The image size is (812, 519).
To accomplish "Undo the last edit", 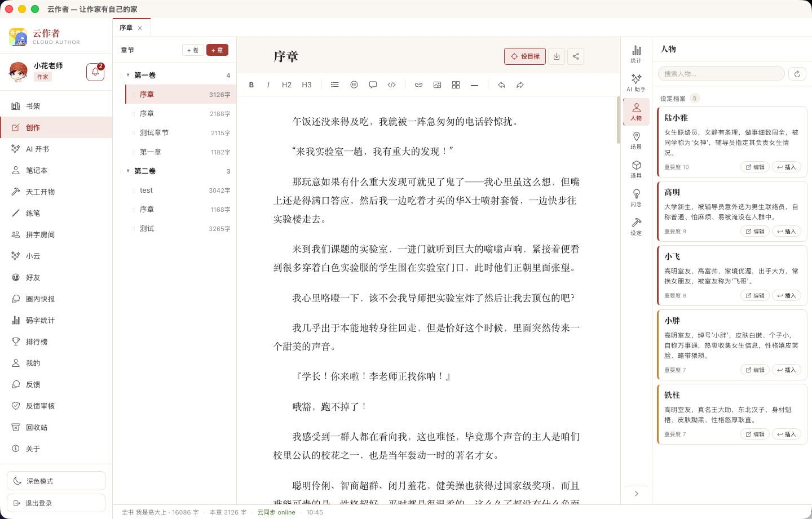I will click(501, 85).
